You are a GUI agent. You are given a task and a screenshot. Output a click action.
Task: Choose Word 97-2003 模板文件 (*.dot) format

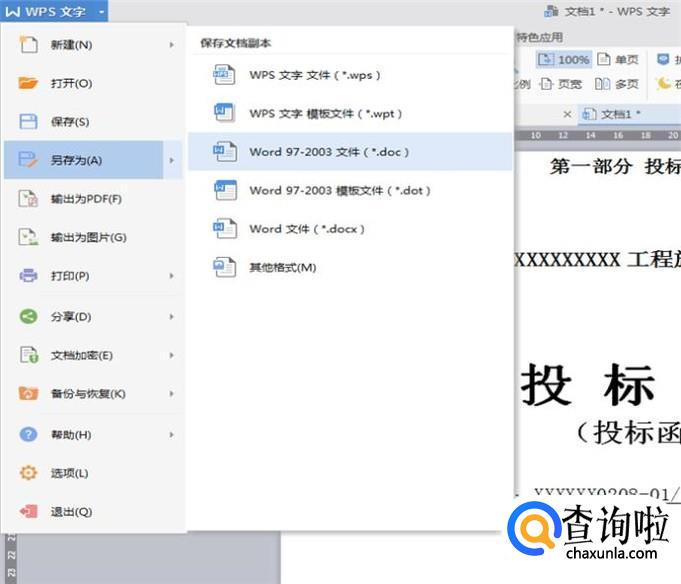tap(350, 190)
